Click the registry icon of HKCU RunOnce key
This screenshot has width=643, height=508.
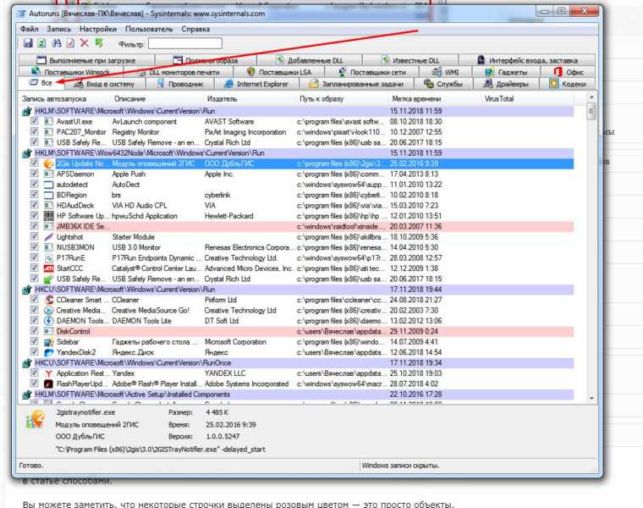27,363
